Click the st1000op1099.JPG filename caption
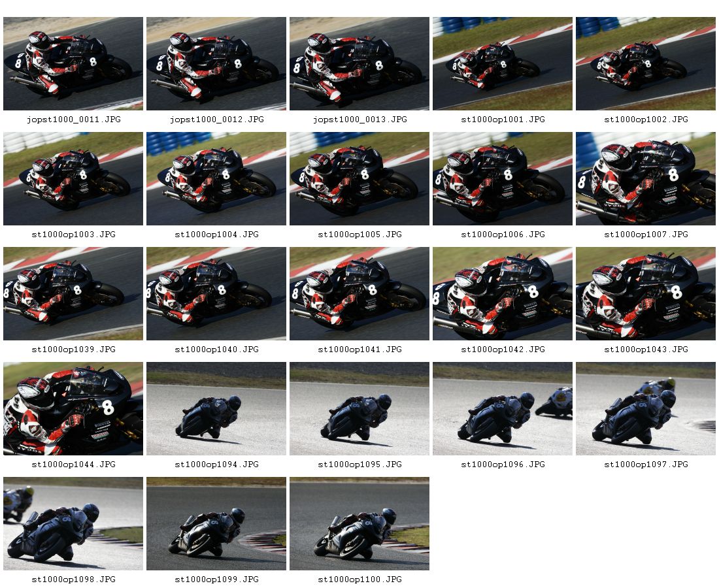 216,580
